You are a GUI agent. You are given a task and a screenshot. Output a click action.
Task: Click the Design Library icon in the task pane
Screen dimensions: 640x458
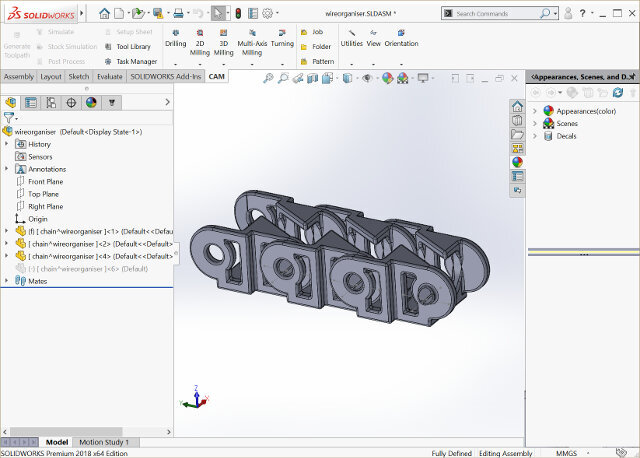coord(517,120)
